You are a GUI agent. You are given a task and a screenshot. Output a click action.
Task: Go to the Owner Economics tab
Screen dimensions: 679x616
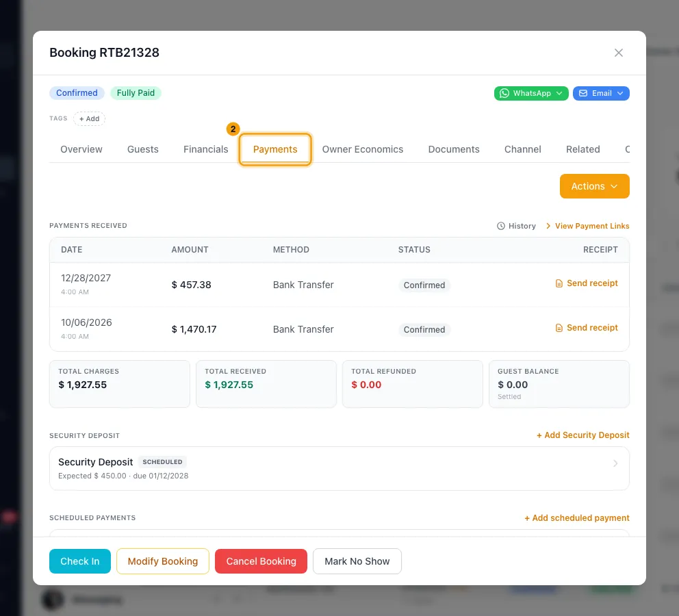tap(363, 149)
